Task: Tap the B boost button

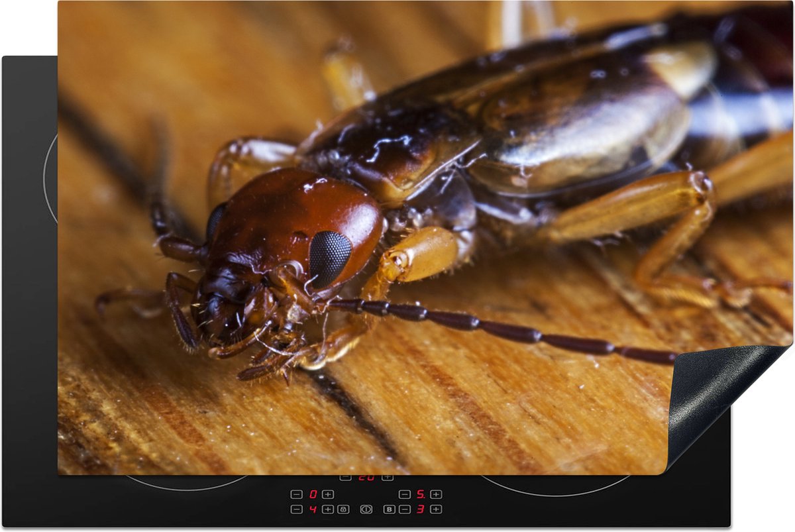Action: coord(390,509)
